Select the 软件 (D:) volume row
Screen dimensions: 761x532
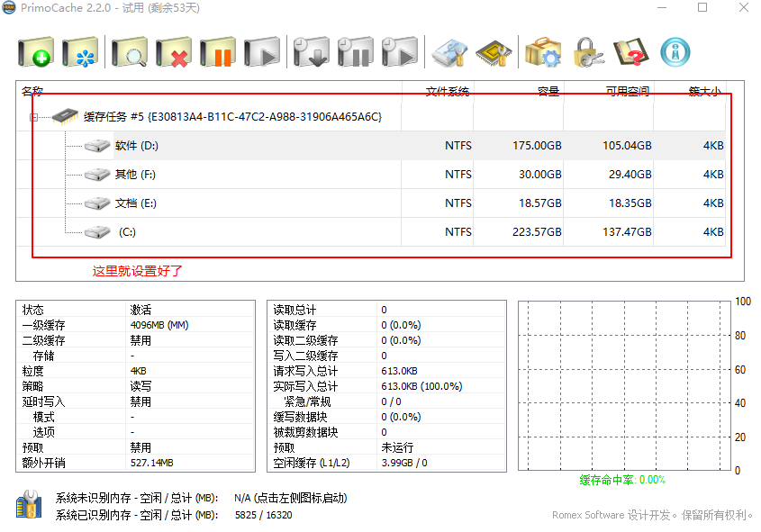click(x=371, y=146)
